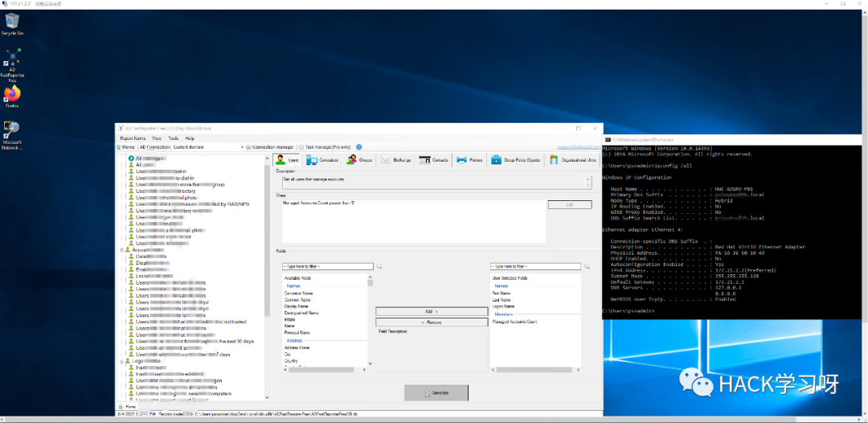This screenshot has width=868, height=423.
Task: Select Managed Accounts Count in selected fields
Action: 515,322
